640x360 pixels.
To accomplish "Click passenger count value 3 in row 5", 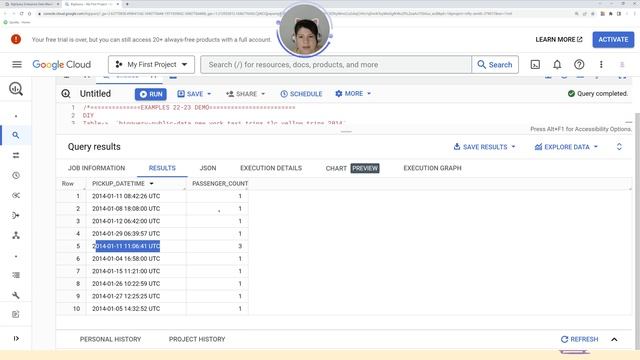I will click(x=240, y=246).
